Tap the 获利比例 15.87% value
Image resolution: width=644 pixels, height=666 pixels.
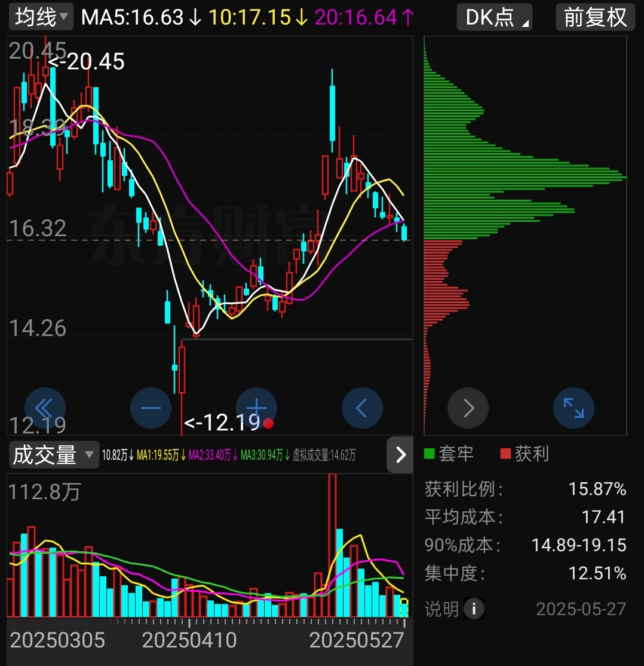point(597,489)
